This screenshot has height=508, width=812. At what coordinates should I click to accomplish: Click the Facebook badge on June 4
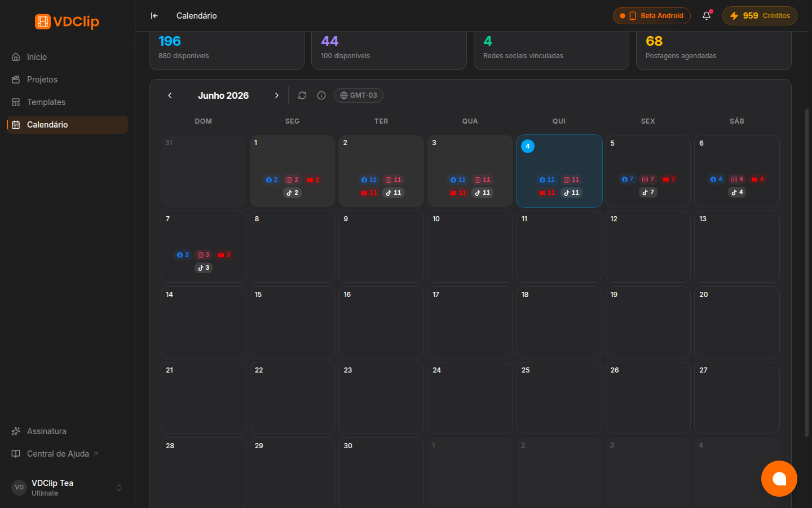pos(547,180)
